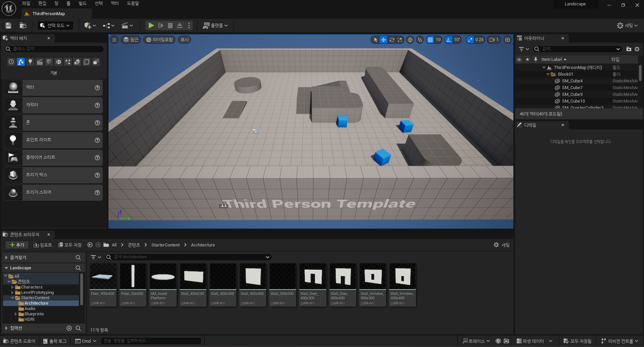
Task: Change camera speed setting
Action: [x=494, y=40]
